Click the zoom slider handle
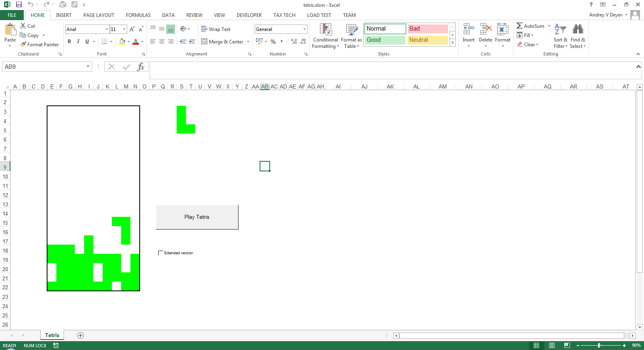 (x=599, y=346)
